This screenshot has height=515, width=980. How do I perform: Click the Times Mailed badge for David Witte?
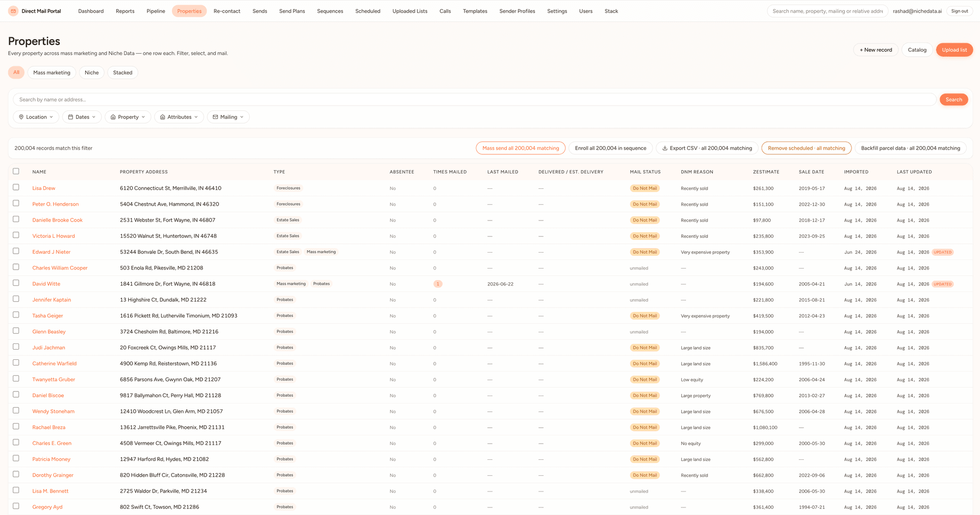(437, 284)
